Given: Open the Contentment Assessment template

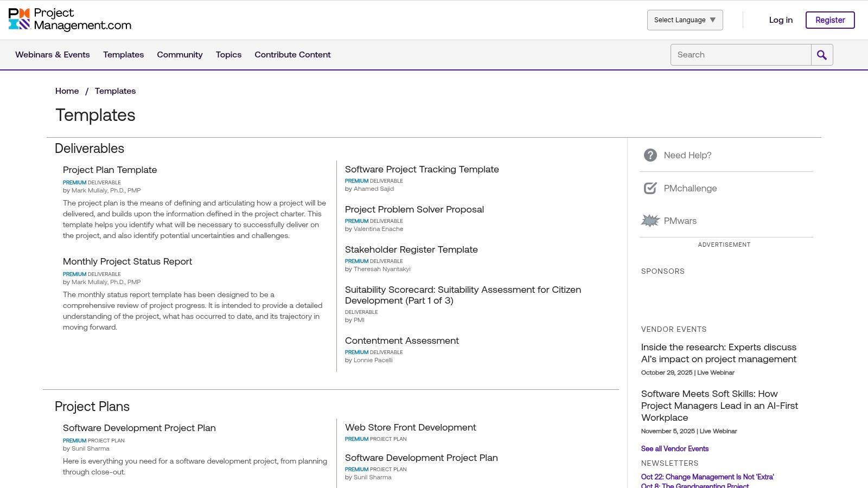Looking at the screenshot, I should pyautogui.click(x=402, y=341).
